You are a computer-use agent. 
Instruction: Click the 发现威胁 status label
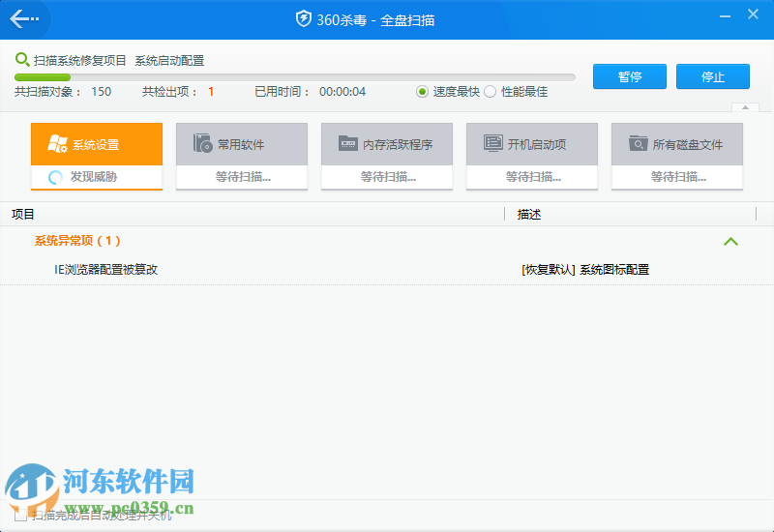pos(93,177)
